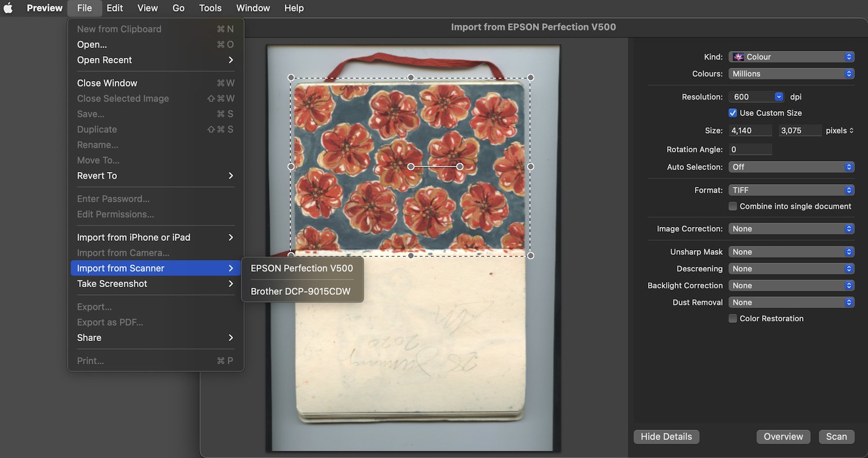Click right-middle selection resize handle
Screen dimensions: 868x458
pyautogui.click(x=531, y=167)
